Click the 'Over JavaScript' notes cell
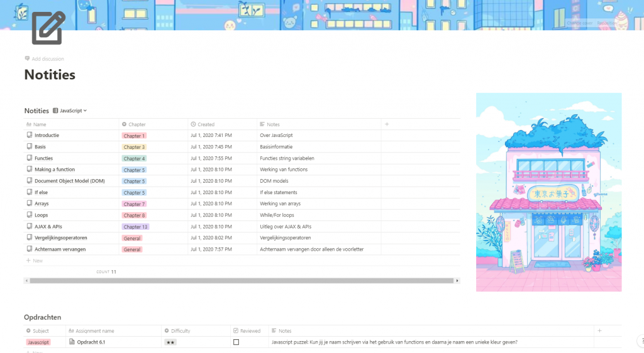This screenshot has width=644, height=353. (x=319, y=135)
